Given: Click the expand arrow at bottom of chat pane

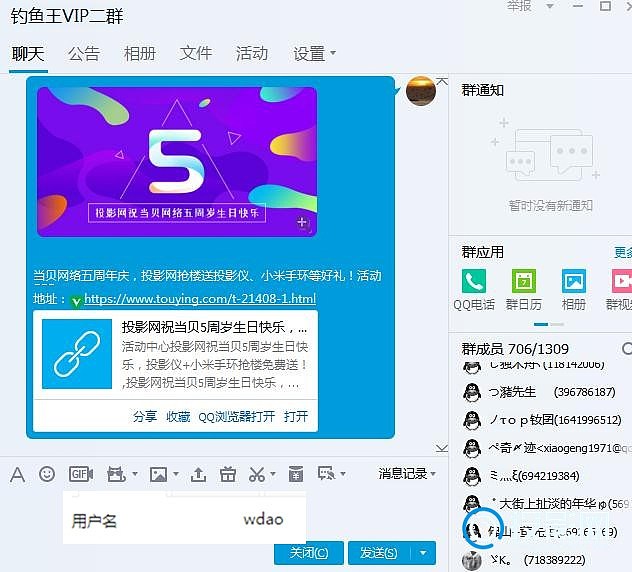Looking at the screenshot, I should coord(442,448).
